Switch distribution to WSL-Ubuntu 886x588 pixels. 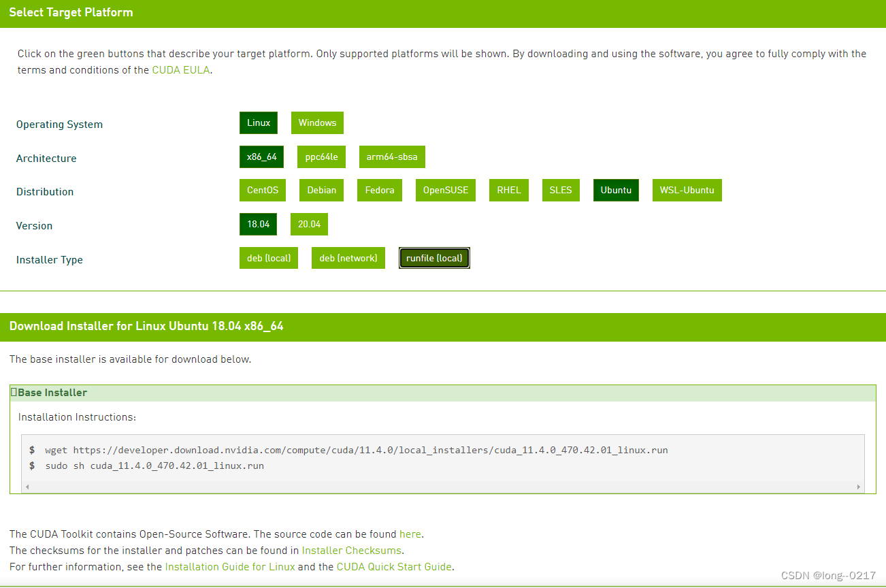point(687,190)
